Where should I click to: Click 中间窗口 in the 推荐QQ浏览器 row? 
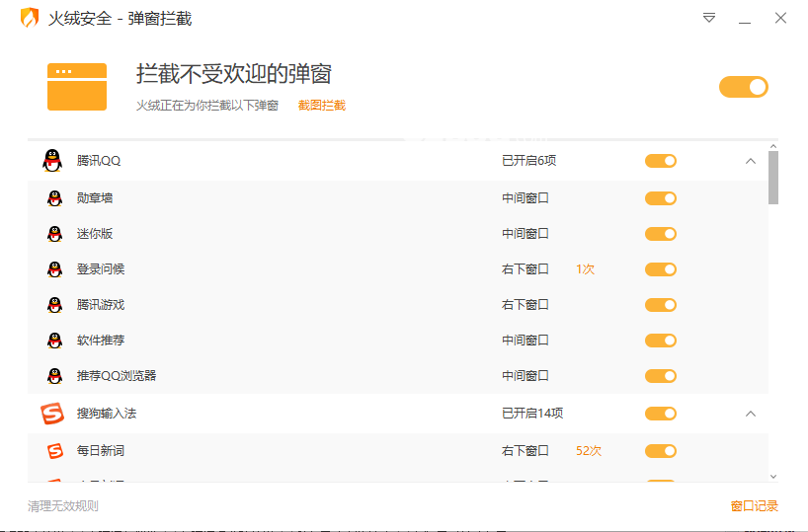[x=525, y=376]
